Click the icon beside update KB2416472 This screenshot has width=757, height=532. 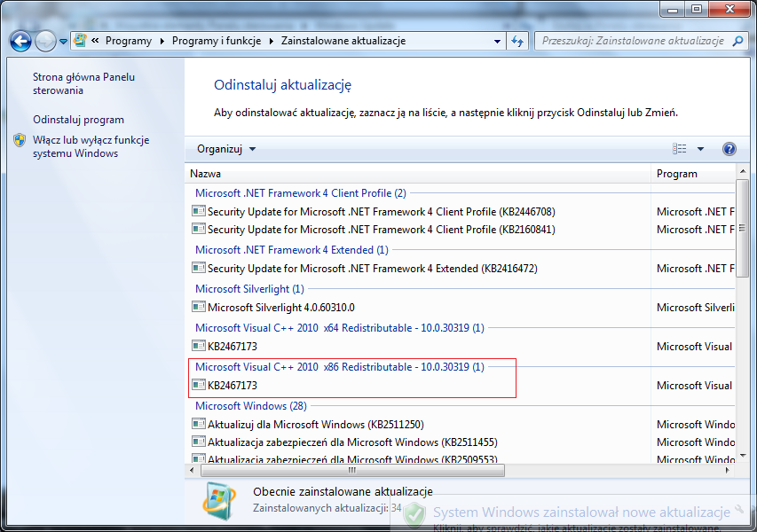click(x=199, y=268)
